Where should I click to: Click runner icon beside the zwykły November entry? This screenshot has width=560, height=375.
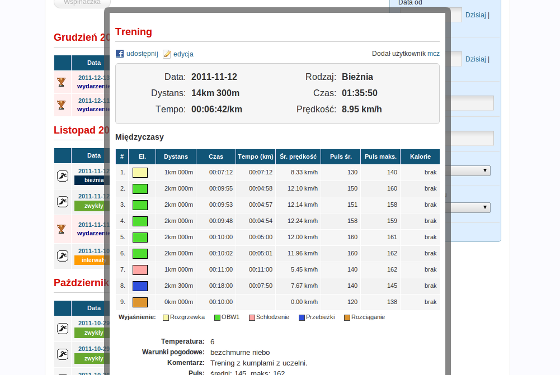(62, 202)
